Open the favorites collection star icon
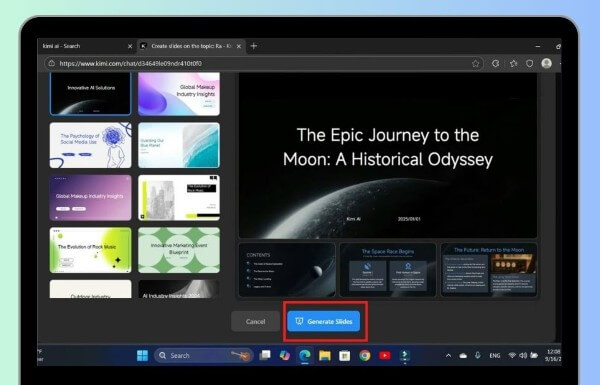Screen dimensions: 600x385 tap(514, 64)
